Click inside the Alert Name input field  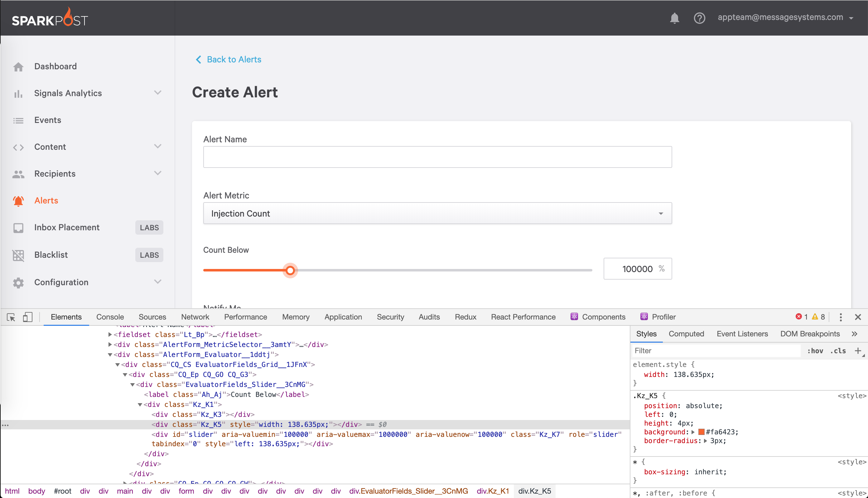point(437,157)
